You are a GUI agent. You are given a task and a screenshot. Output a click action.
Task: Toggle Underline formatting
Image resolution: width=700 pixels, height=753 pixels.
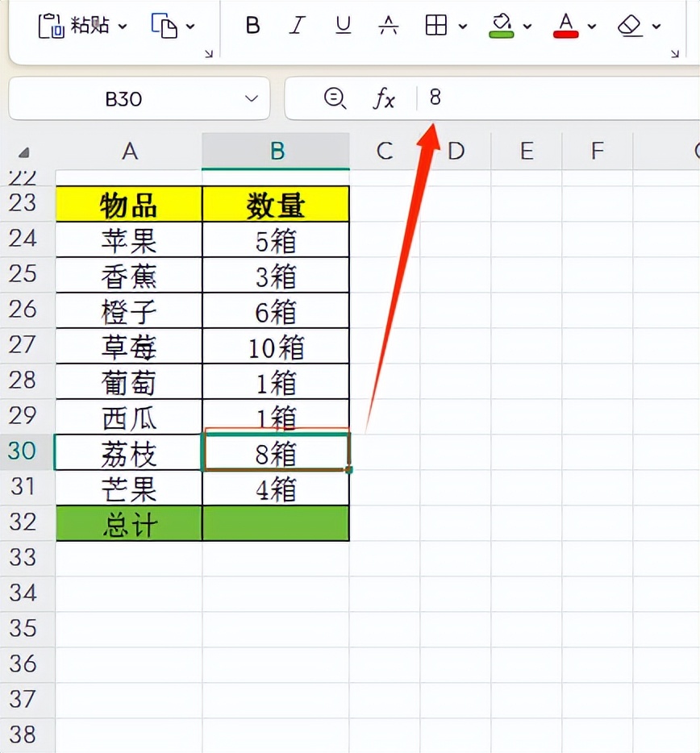pyautogui.click(x=343, y=25)
